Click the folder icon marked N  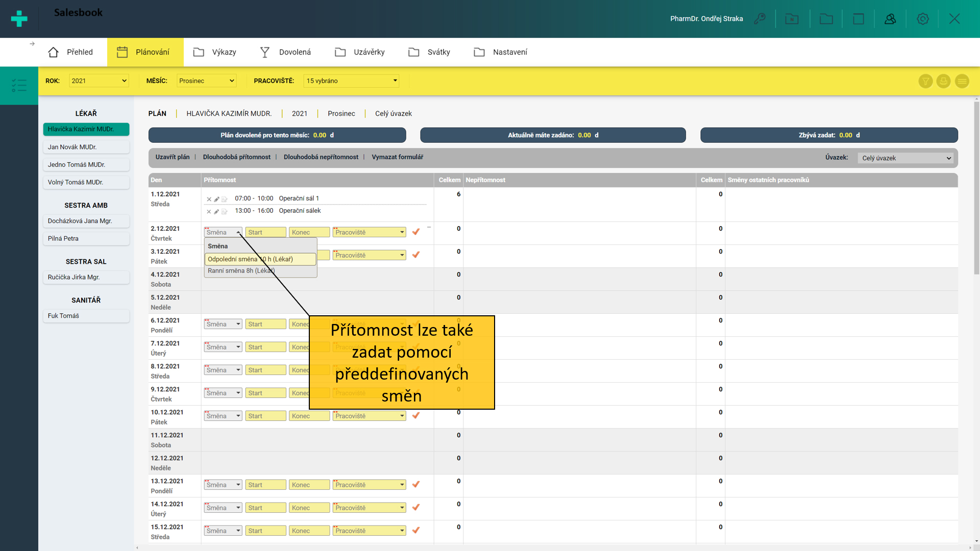[792, 19]
